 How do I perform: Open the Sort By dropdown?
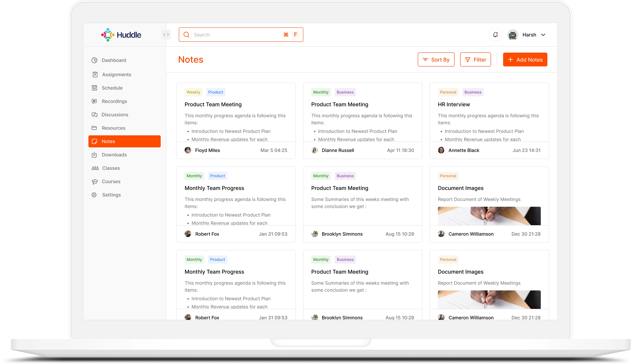(436, 60)
